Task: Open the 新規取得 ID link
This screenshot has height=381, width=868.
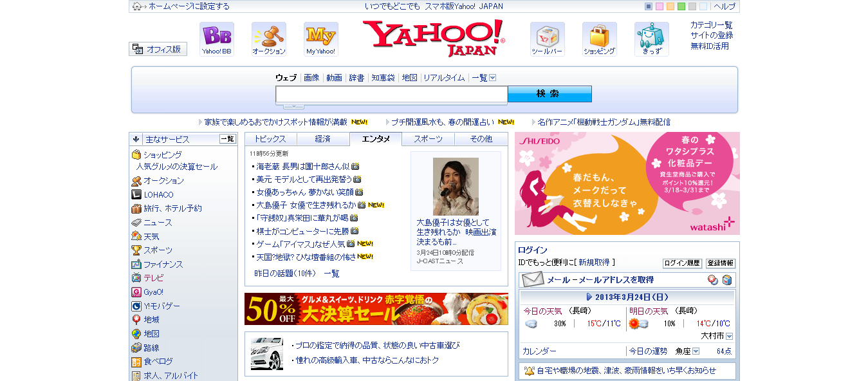Action: (595, 263)
